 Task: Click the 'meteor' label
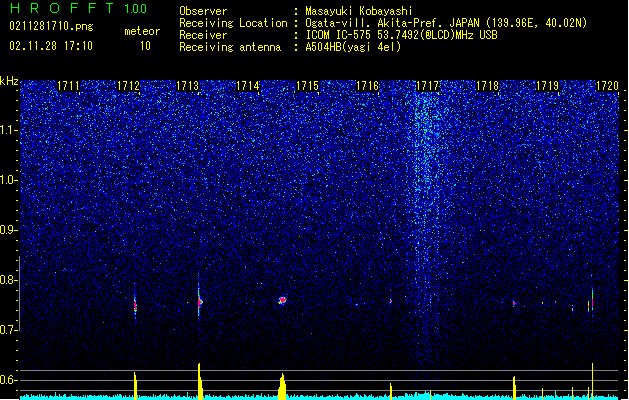142,31
